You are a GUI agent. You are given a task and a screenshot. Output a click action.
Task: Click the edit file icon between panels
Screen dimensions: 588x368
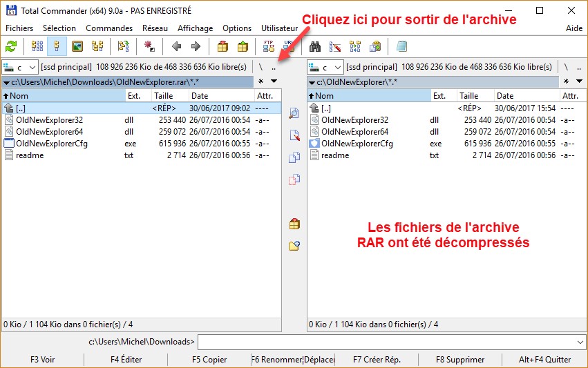(294, 135)
